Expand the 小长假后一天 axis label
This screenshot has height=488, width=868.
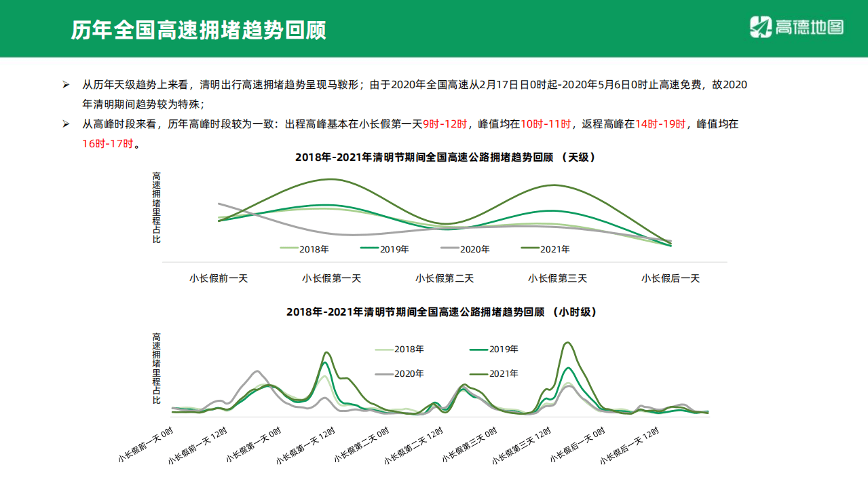pos(671,278)
